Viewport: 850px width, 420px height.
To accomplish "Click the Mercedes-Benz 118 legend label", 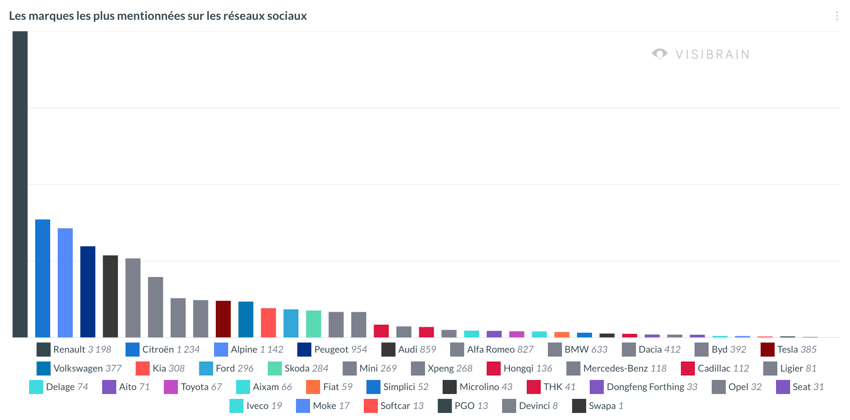I will pos(624,369).
